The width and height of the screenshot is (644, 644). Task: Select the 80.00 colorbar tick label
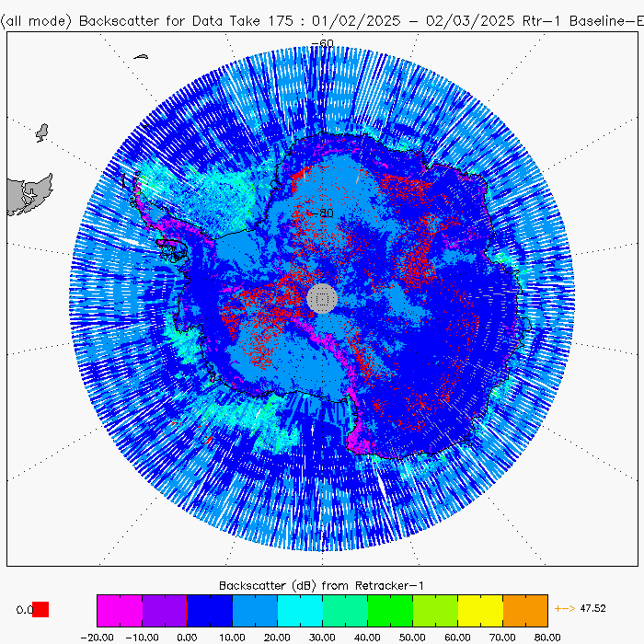coord(547,638)
